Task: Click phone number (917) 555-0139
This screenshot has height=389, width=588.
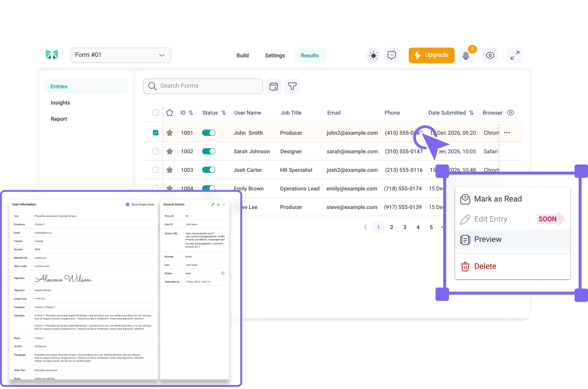Action: tap(403, 207)
